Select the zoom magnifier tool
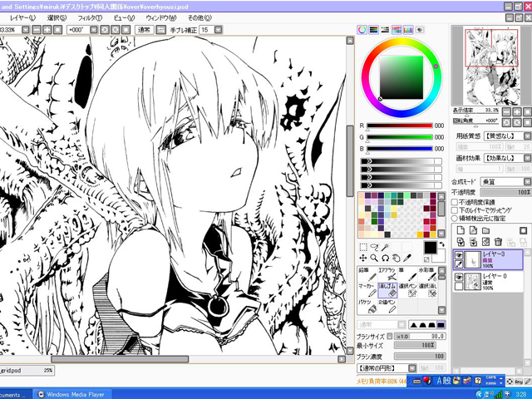Screen dimensions: 532x399 point(374,259)
